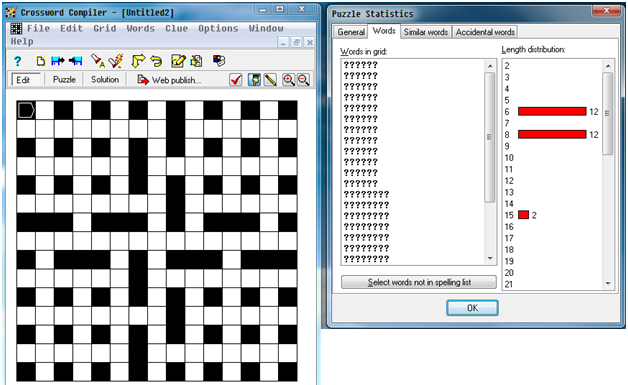Click the colored picture export icon

[x=219, y=61]
